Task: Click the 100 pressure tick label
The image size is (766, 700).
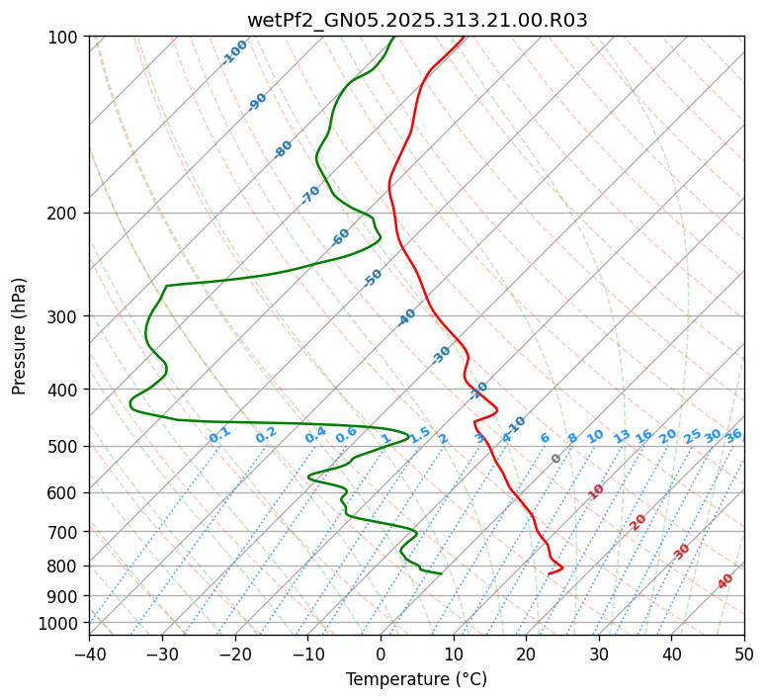Action: [x=65, y=38]
